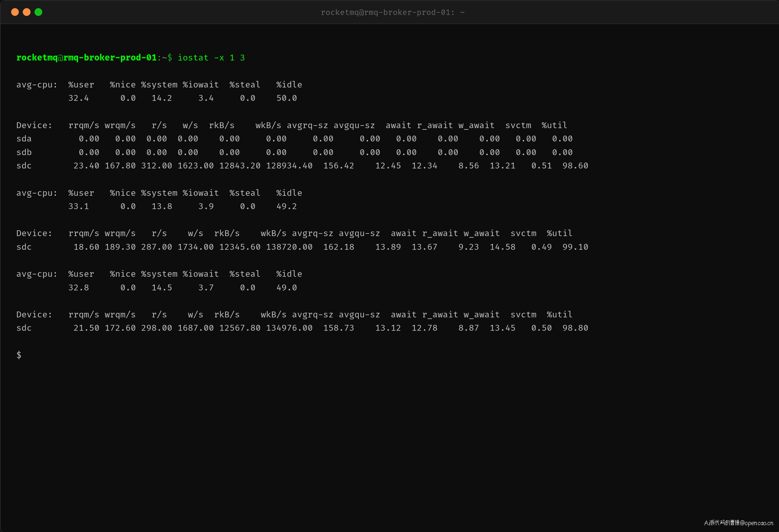Click sdc svctm value 0.51
Viewport: 779px width, 532px height.
click(x=541, y=166)
